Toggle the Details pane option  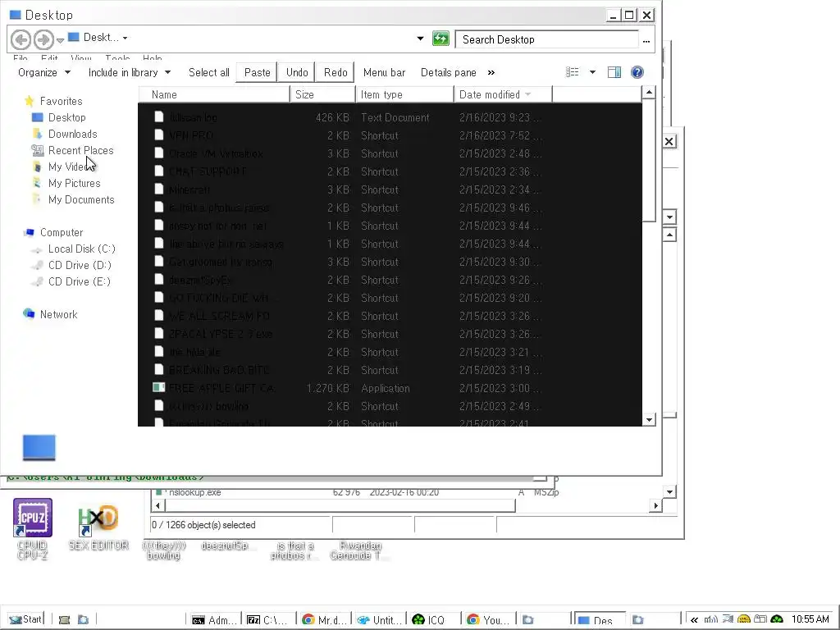click(449, 72)
